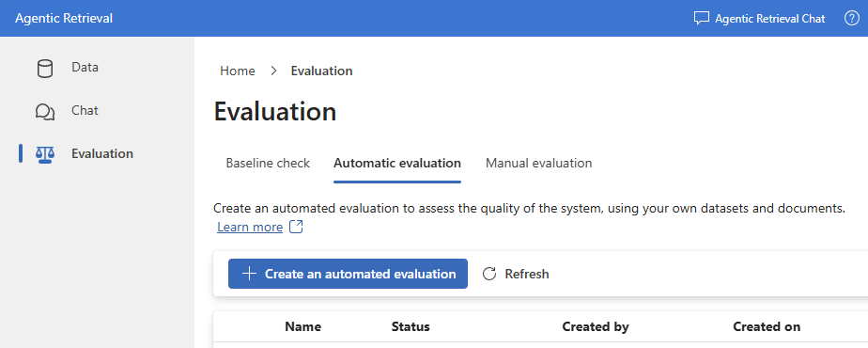Screen dimensions: 868x348
Task: Click the Created on column header
Action: [x=767, y=327]
